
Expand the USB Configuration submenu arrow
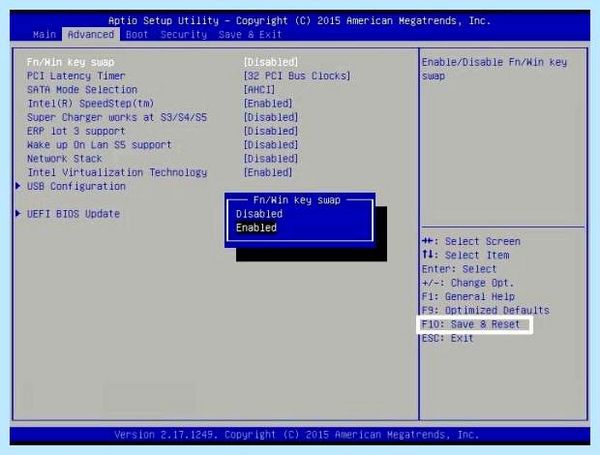[x=18, y=186]
